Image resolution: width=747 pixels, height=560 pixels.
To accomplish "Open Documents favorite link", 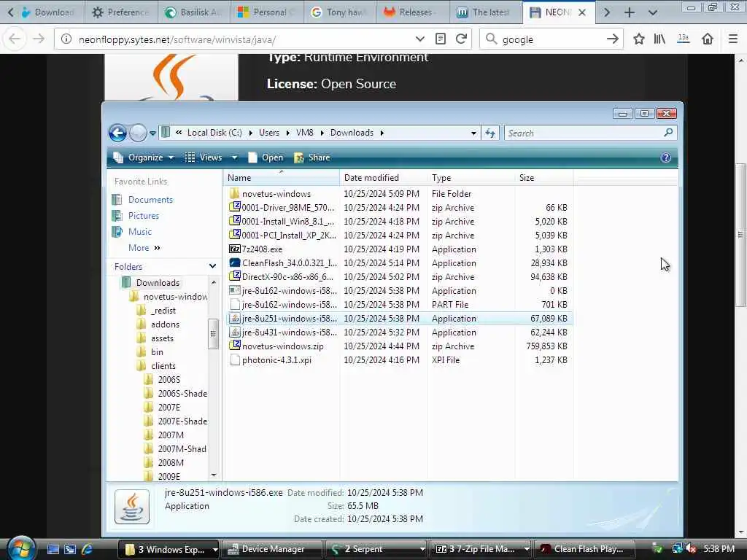I will pyautogui.click(x=150, y=200).
